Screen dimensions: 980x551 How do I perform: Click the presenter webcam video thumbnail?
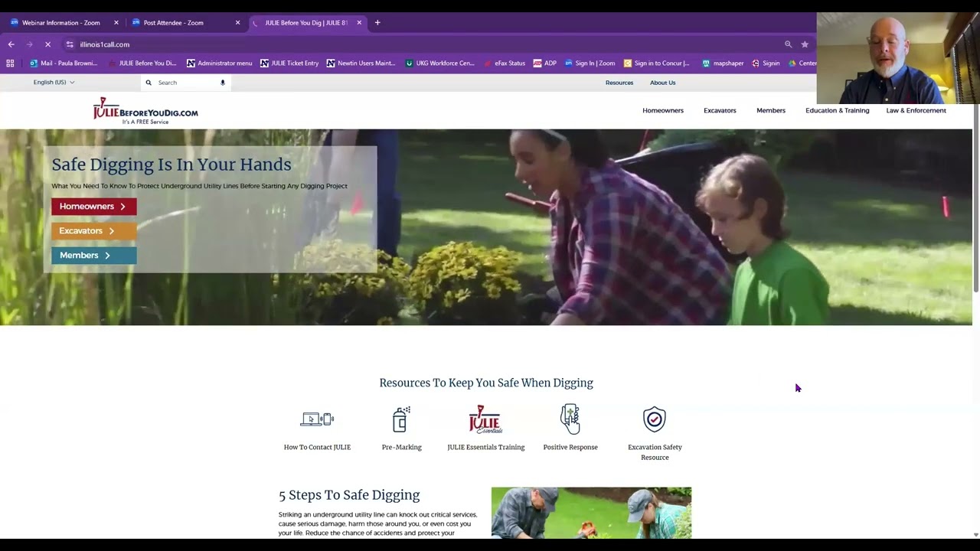tap(898, 58)
